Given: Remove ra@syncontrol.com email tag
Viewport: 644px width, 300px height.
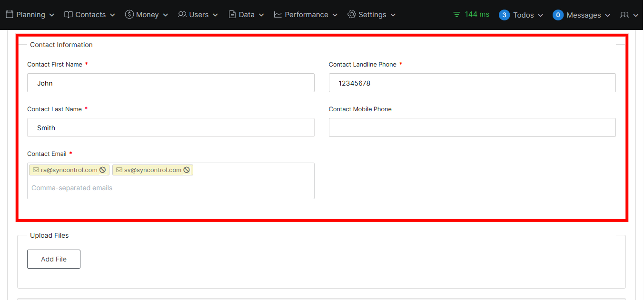Looking at the screenshot, I should (103, 170).
